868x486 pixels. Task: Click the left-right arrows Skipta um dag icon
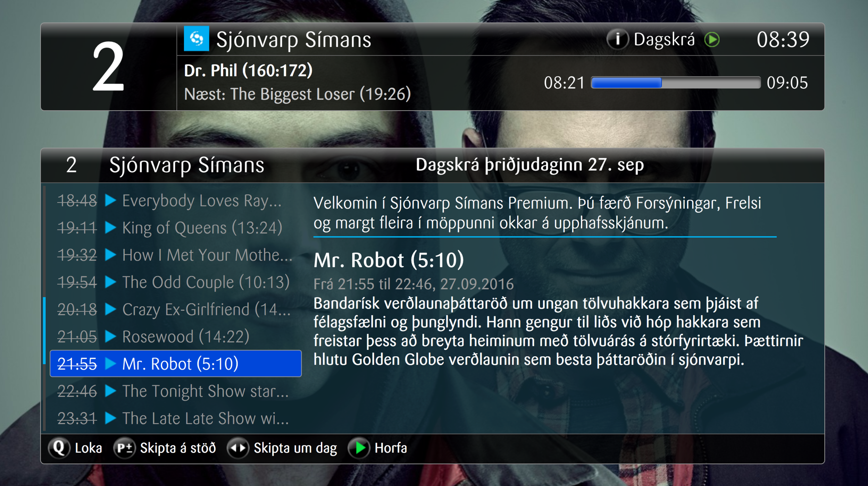click(238, 448)
